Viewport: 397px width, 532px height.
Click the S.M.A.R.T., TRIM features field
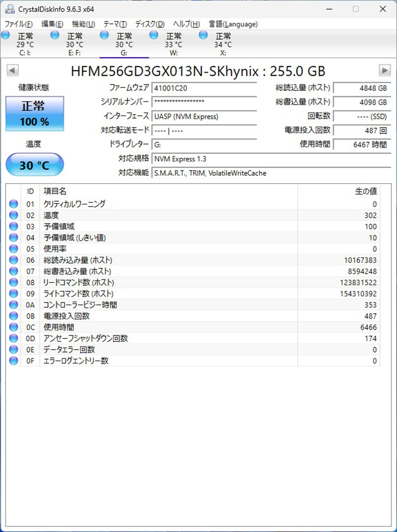pos(271,173)
